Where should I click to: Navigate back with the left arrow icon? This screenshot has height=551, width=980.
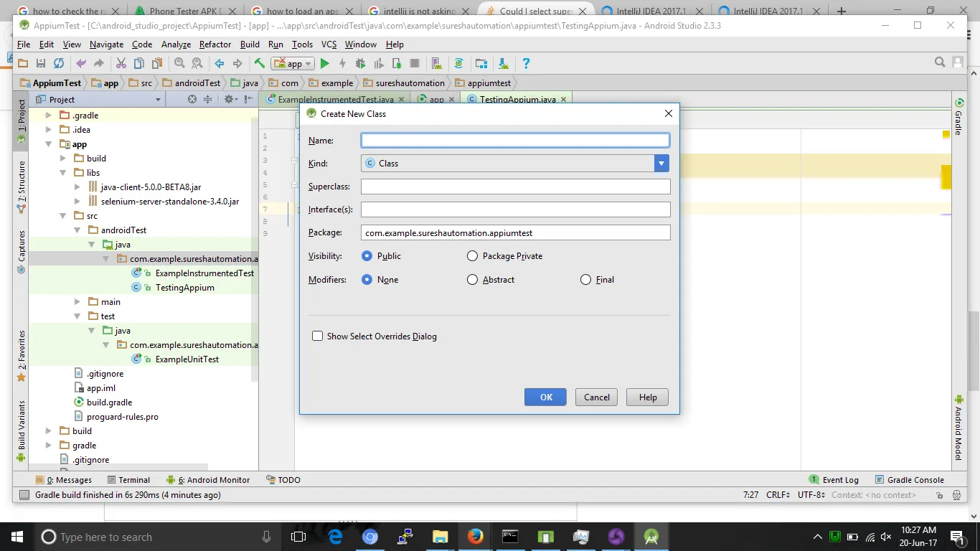[x=220, y=64]
